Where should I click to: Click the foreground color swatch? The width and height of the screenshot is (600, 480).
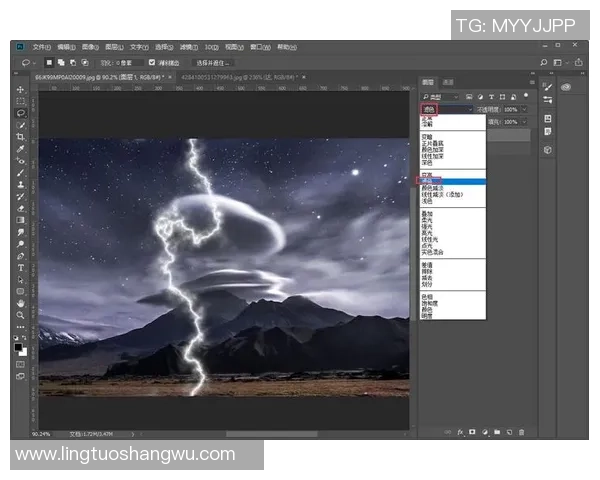coord(18,347)
